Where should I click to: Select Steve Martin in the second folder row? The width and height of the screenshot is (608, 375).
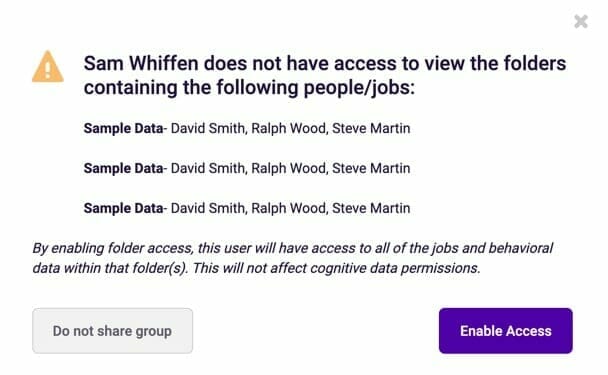(371, 168)
